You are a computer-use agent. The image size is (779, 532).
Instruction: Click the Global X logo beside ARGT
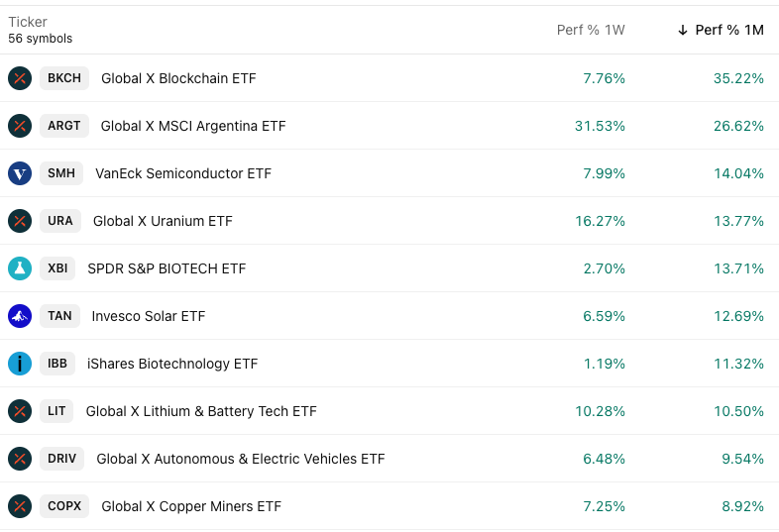tap(20, 126)
